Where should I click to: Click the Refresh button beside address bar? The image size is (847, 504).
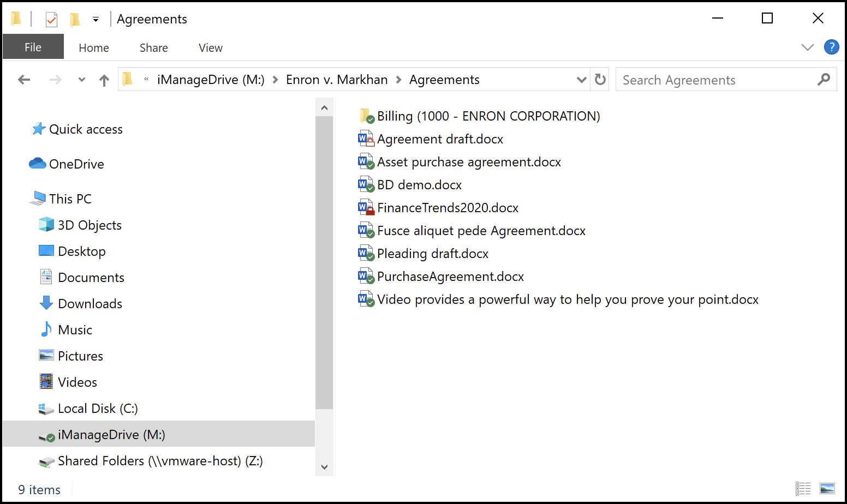600,80
